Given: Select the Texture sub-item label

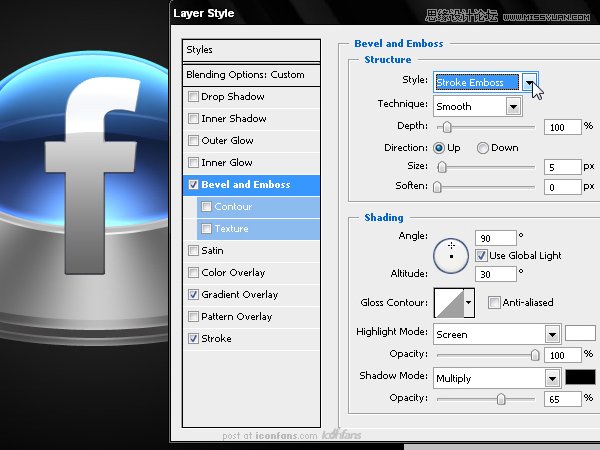Looking at the screenshot, I should click(x=231, y=229).
